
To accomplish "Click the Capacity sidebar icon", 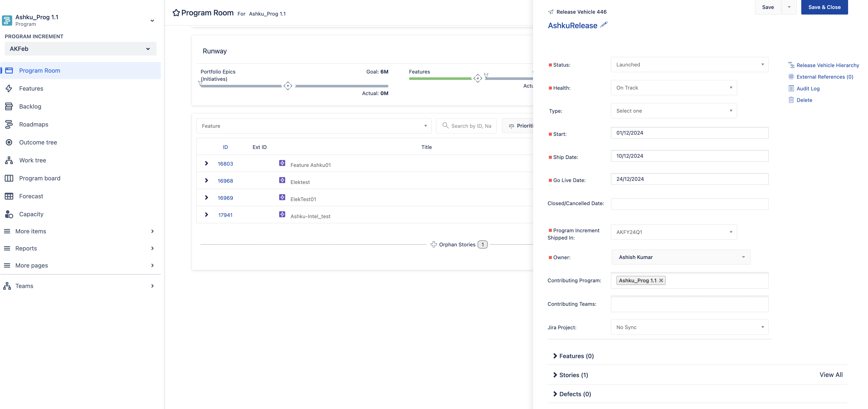I will click(9, 214).
